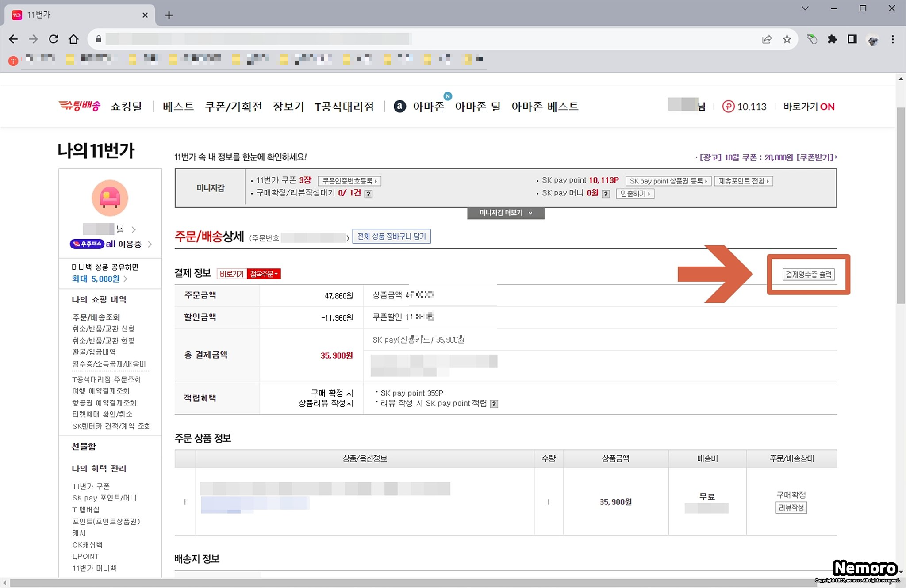Screen dimensions: 906x588
Task: Click the help icon beside SK pay 머니
Action: coord(606,194)
